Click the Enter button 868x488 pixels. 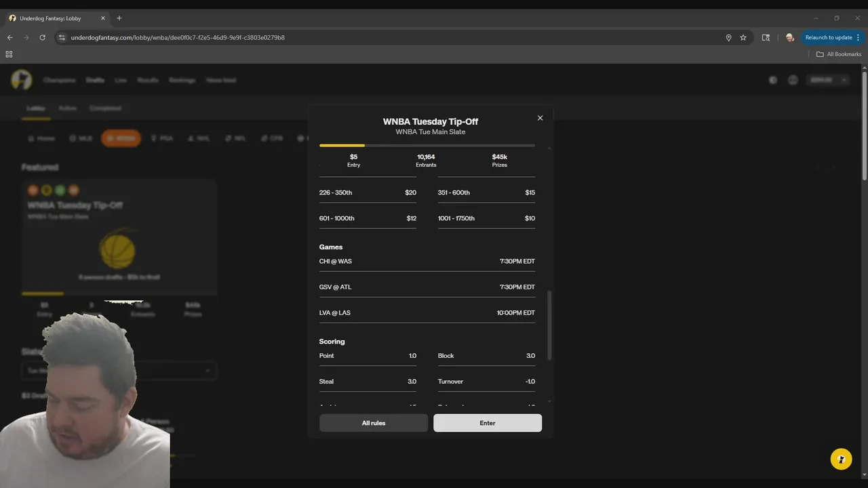click(488, 423)
